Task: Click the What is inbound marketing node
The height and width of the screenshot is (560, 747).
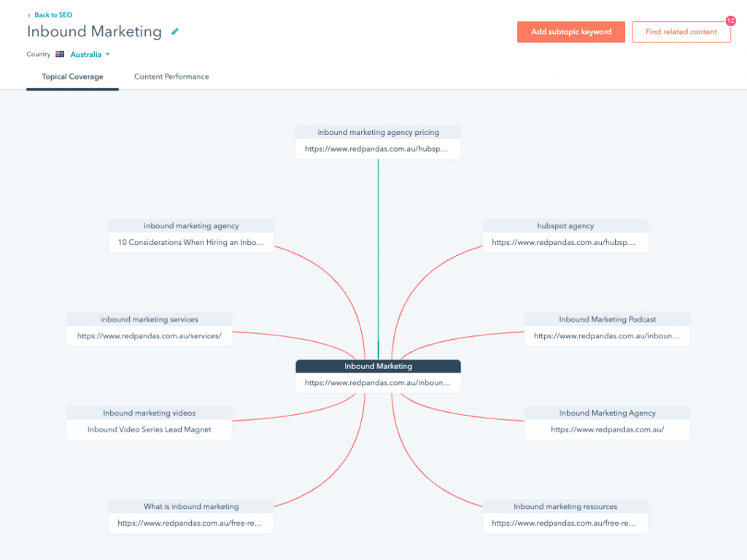Action: 190,506
